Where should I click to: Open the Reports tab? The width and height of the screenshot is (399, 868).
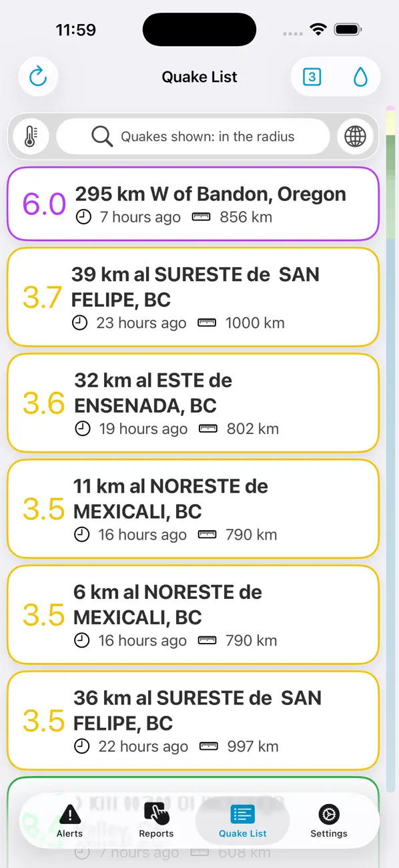click(156, 821)
